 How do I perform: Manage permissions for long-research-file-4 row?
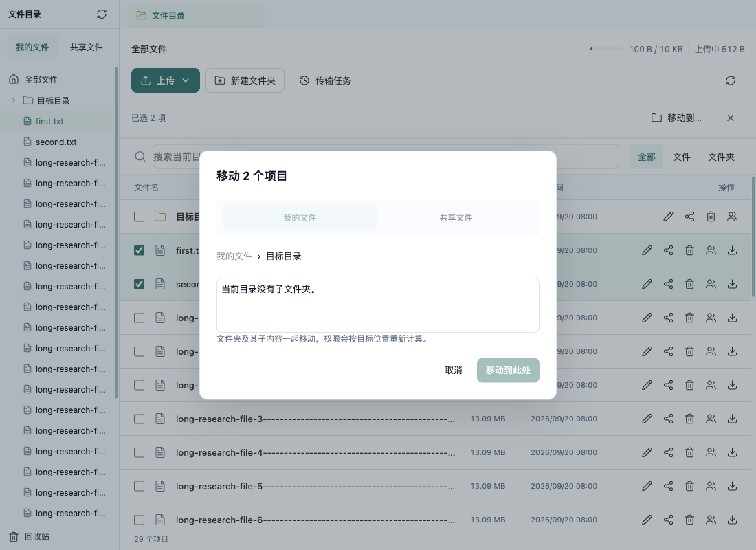[x=711, y=452]
